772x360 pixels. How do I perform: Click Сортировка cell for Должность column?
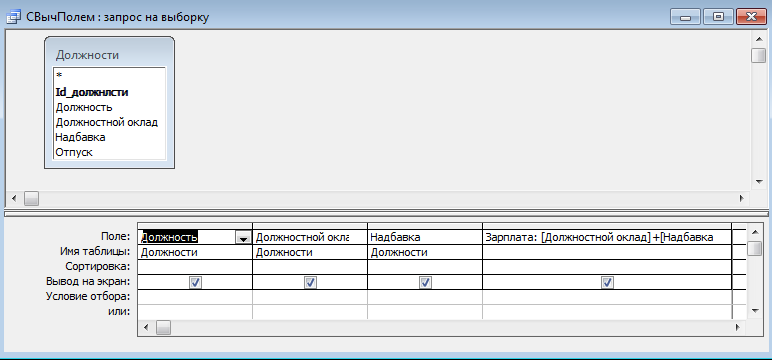[x=195, y=267]
